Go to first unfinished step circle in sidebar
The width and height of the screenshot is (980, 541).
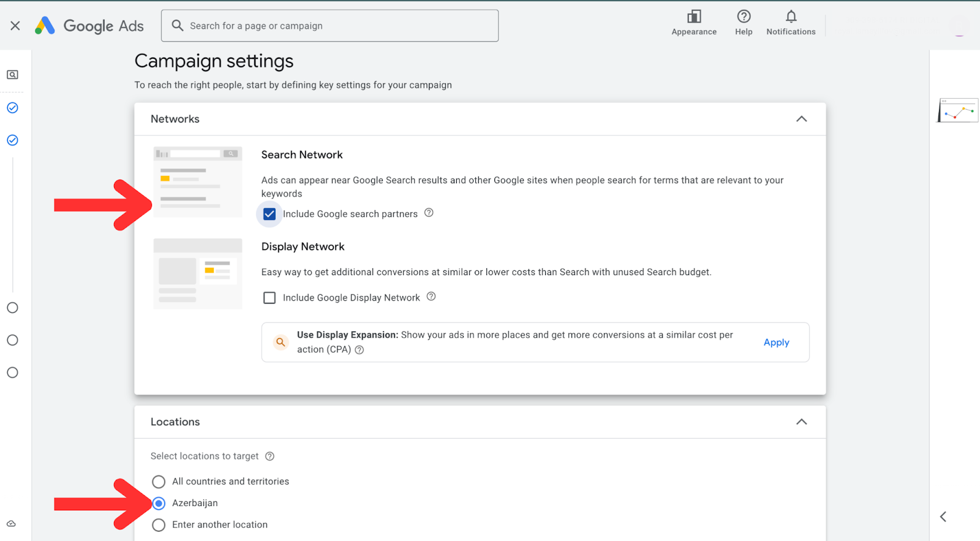[12, 308]
